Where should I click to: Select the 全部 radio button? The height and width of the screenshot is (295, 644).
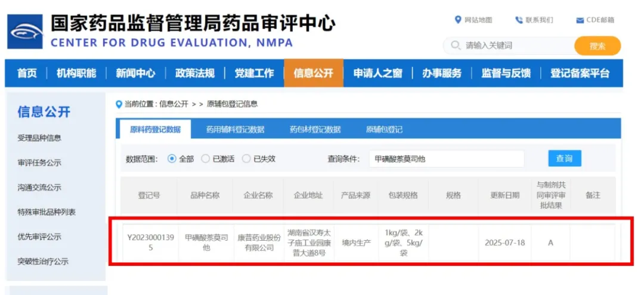click(x=172, y=159)
